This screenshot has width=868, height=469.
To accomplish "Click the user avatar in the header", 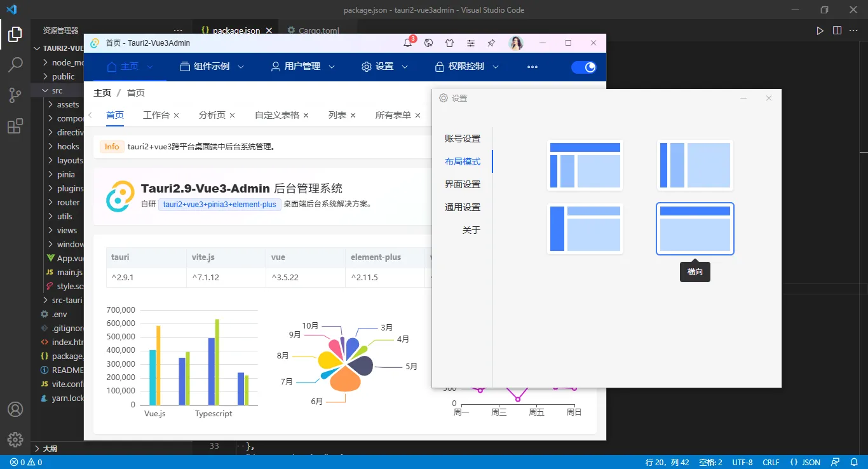I will pyautogui.click(x=516, y=43).
